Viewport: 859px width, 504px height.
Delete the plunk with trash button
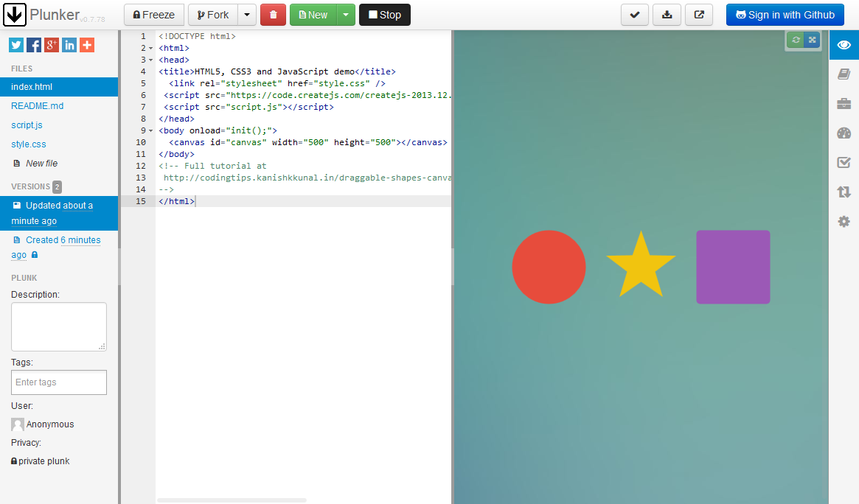273,15
